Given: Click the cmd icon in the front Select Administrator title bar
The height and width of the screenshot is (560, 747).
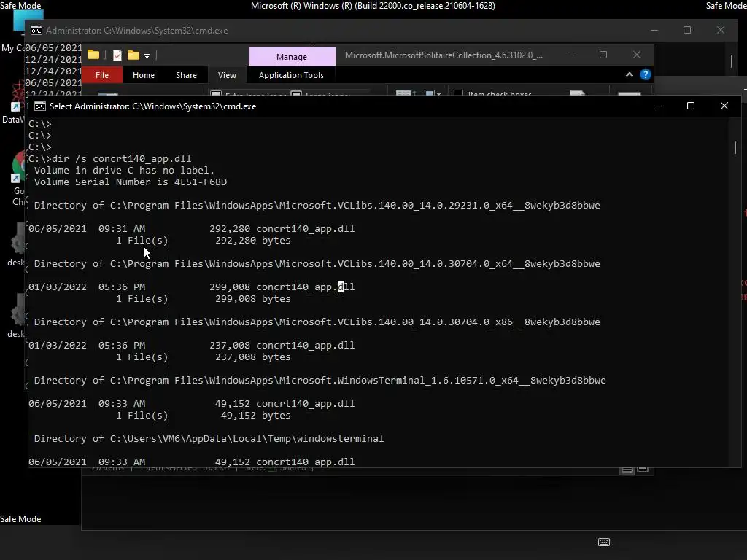Looking at the screenshot, I should click(x=40, y=106).
